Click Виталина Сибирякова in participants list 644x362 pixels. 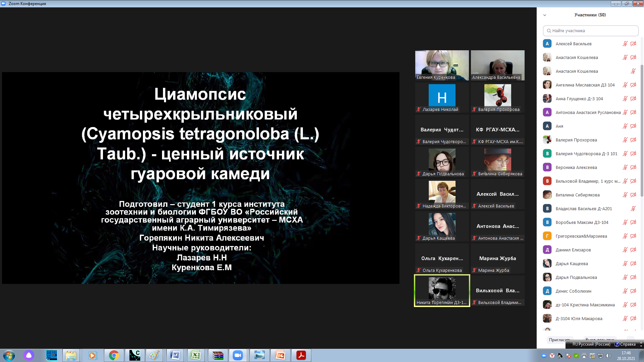tap(577, 195)
